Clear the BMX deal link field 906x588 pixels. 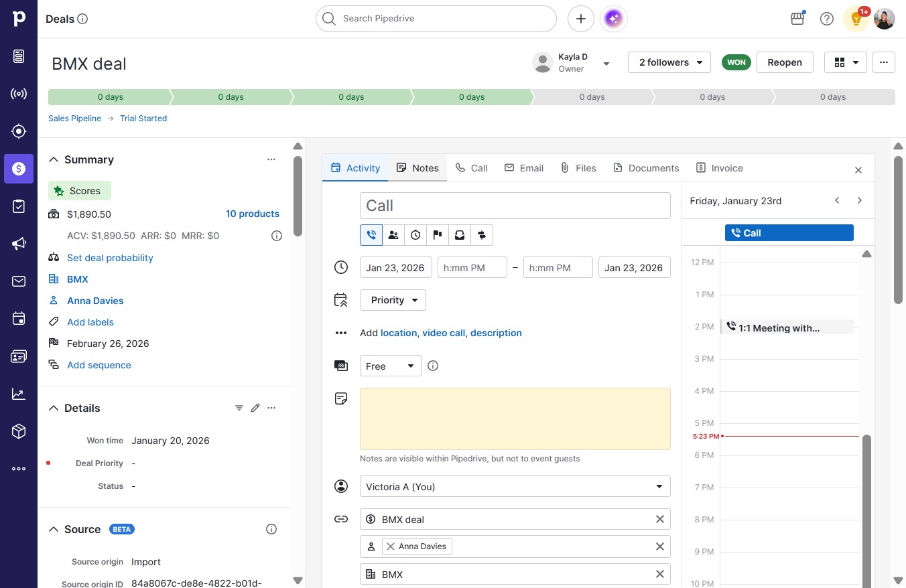click(x=660, y=519)
